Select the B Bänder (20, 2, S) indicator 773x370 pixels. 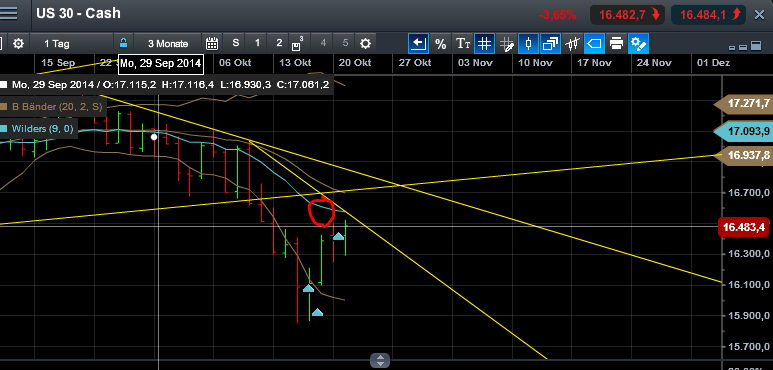pyautogui.click(x=57, y=106)
